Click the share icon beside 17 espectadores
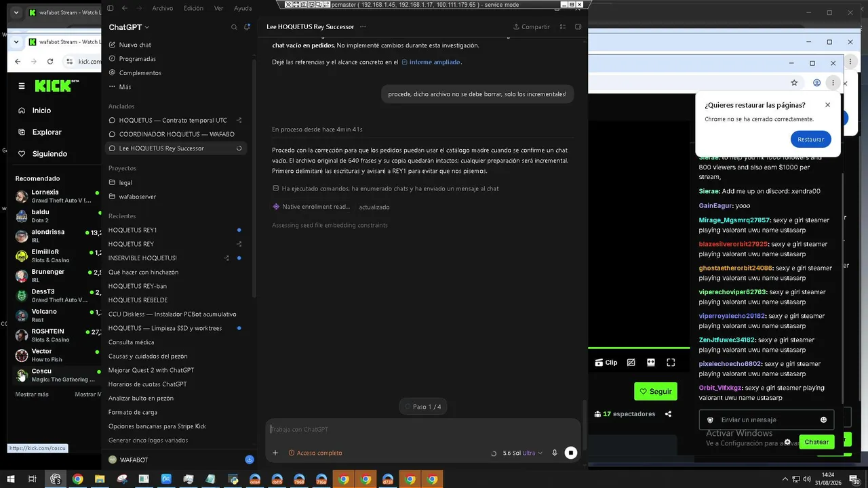The width and height of the screenshot is (868, 488). pyautogui.click(x=669, y=414)
